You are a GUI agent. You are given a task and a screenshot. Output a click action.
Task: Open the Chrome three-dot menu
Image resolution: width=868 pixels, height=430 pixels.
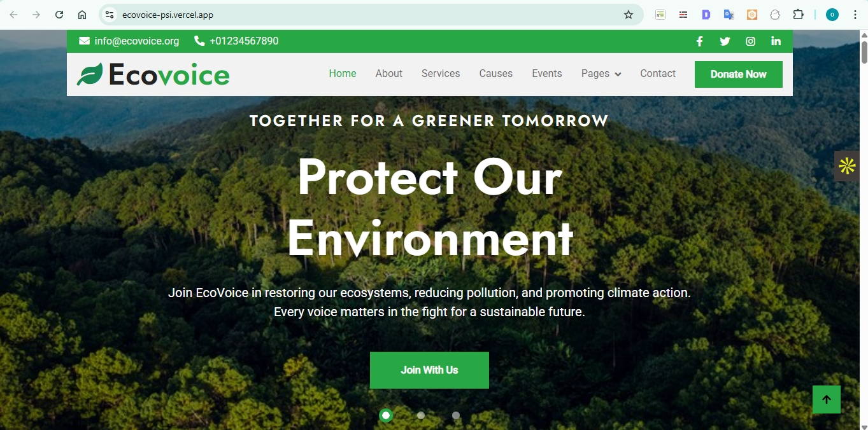click(x=855, y=15)
